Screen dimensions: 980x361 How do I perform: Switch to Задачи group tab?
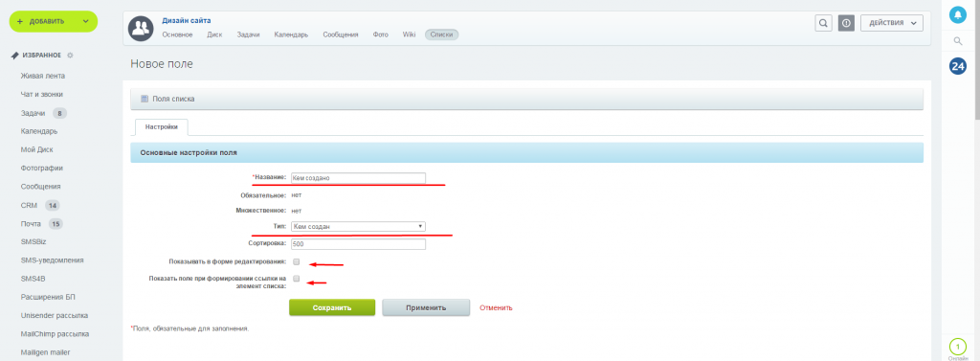click(x=248, y=35)
